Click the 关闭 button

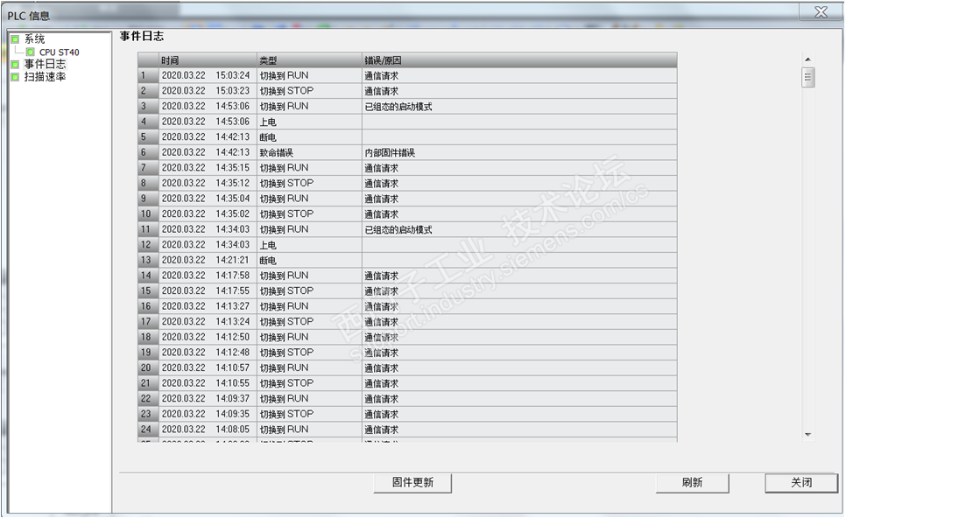[800, 483]
